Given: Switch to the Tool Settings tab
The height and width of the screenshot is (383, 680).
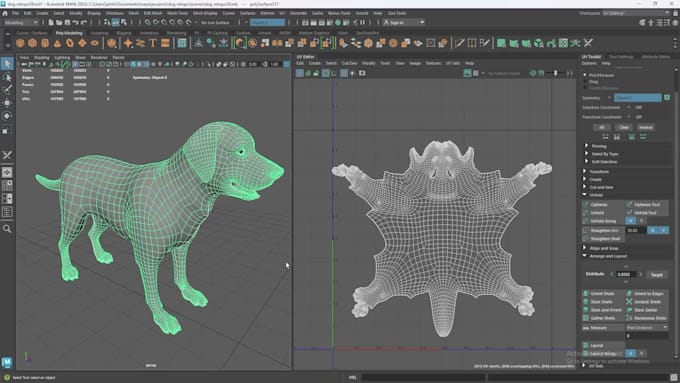Looking at the screenshot, I should click(621, 57).
